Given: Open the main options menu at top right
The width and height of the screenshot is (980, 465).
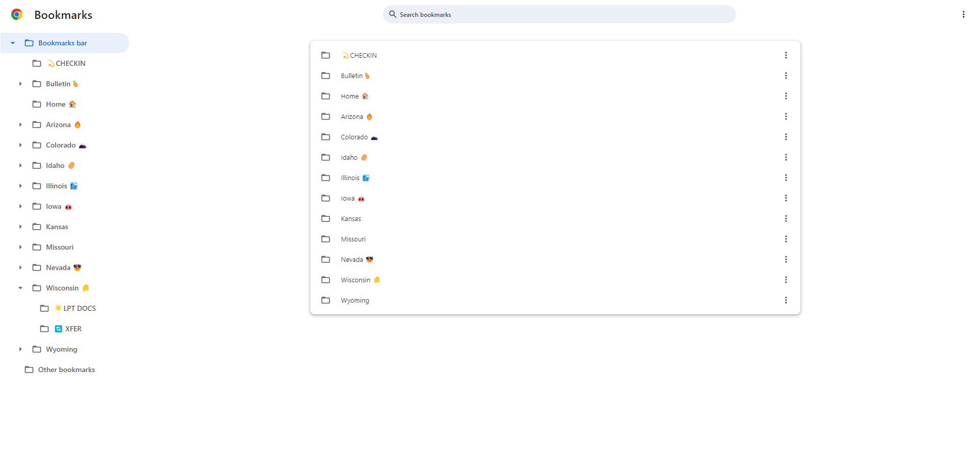Looking at the screenshot, I should (964, 14).
